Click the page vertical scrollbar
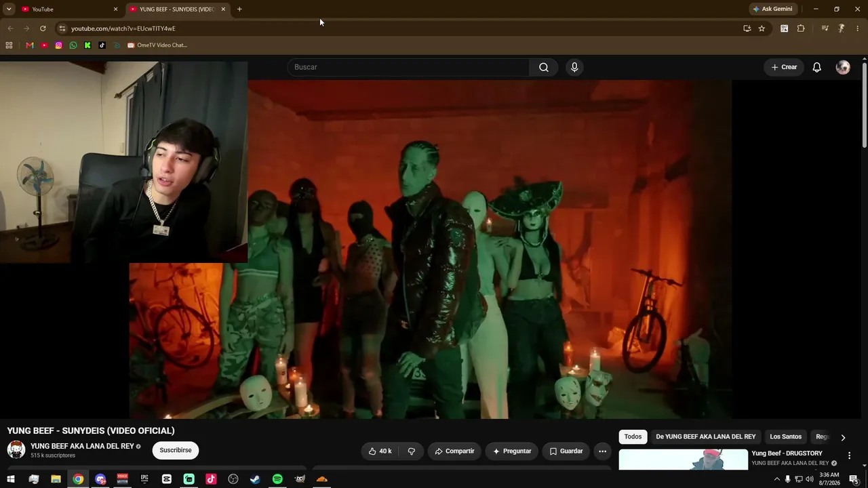868x488 pixels. [x=865, y=104]
